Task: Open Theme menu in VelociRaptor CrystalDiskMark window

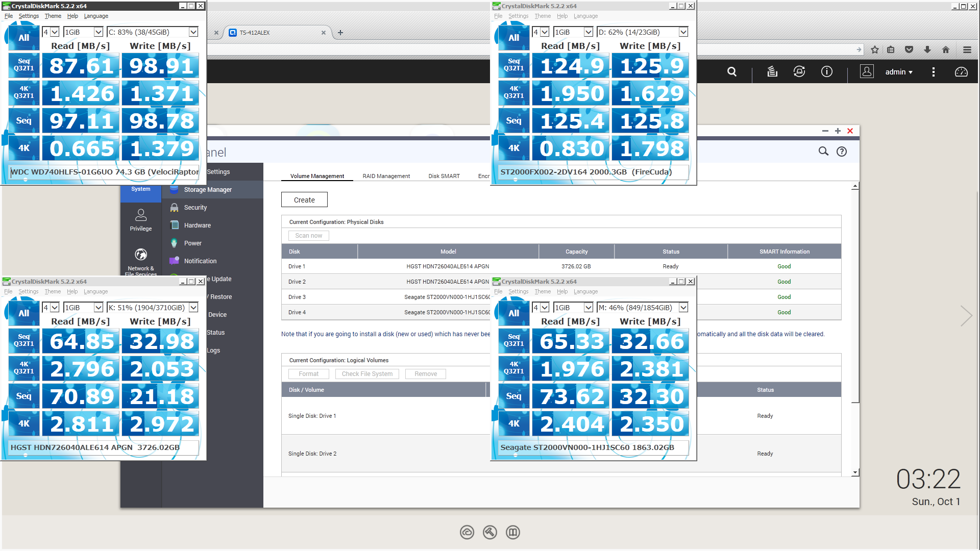Action: pyautogui.click(x=53, y=16)
